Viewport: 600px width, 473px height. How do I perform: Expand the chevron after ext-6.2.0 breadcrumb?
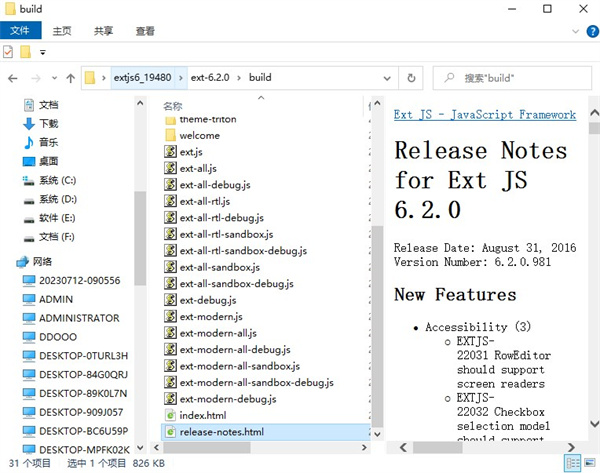point(239,78)
